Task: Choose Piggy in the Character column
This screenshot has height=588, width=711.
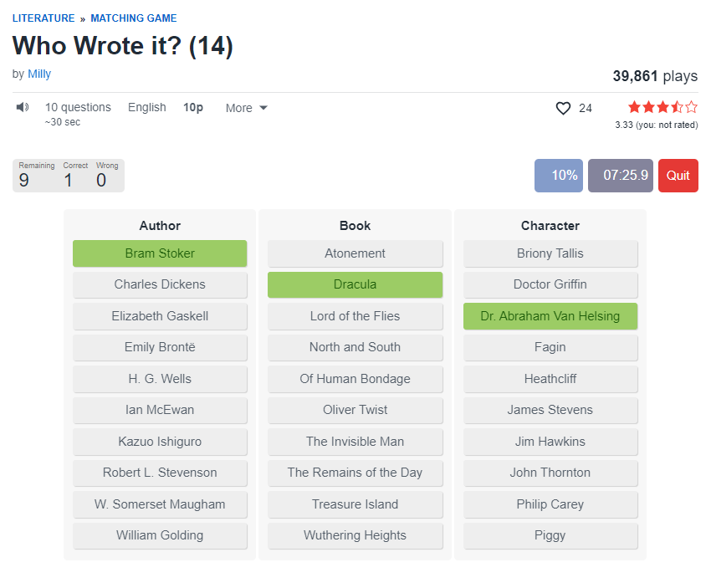Action: (550, 535)
